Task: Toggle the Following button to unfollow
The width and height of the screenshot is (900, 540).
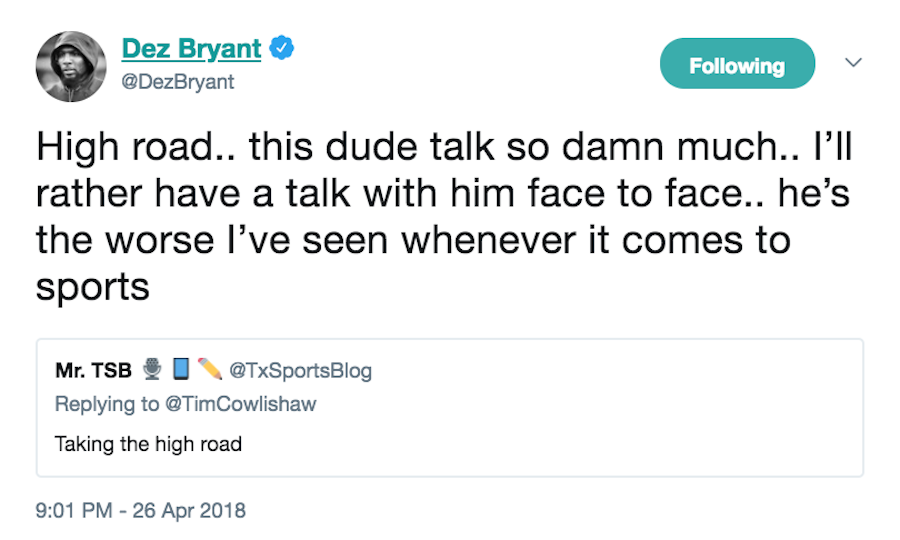Action: tap(737, 66)
